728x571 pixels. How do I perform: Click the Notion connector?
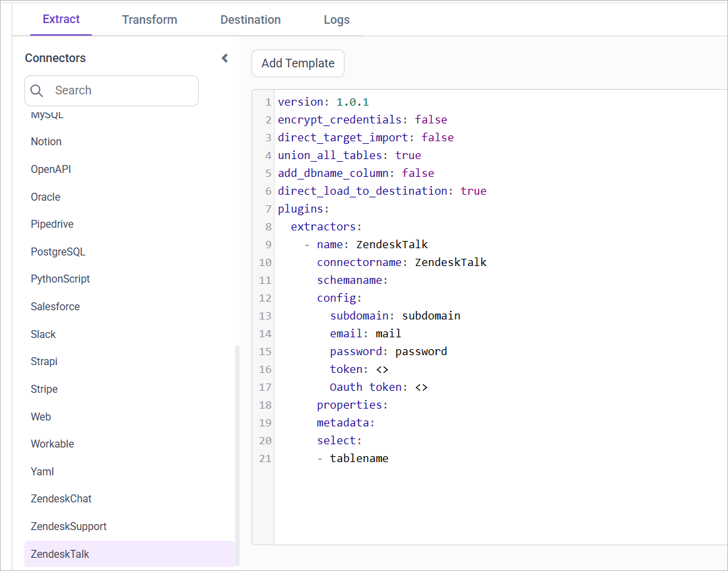click(x=46, y=141)
